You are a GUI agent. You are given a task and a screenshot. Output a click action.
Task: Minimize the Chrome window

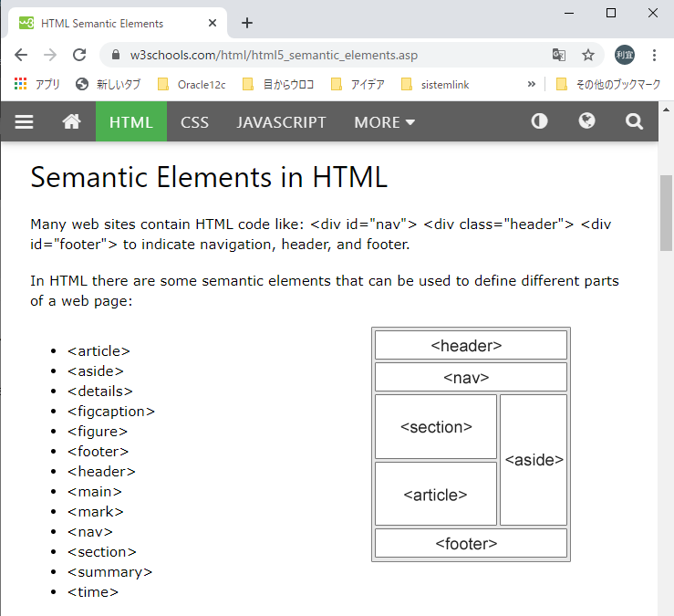569,13
